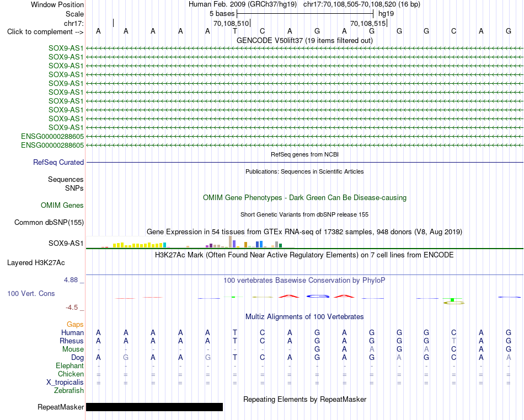The image size is (524, 420).
Task: Click the 70,108,515 ruler coordinate
Action: (x=368, y=23)
